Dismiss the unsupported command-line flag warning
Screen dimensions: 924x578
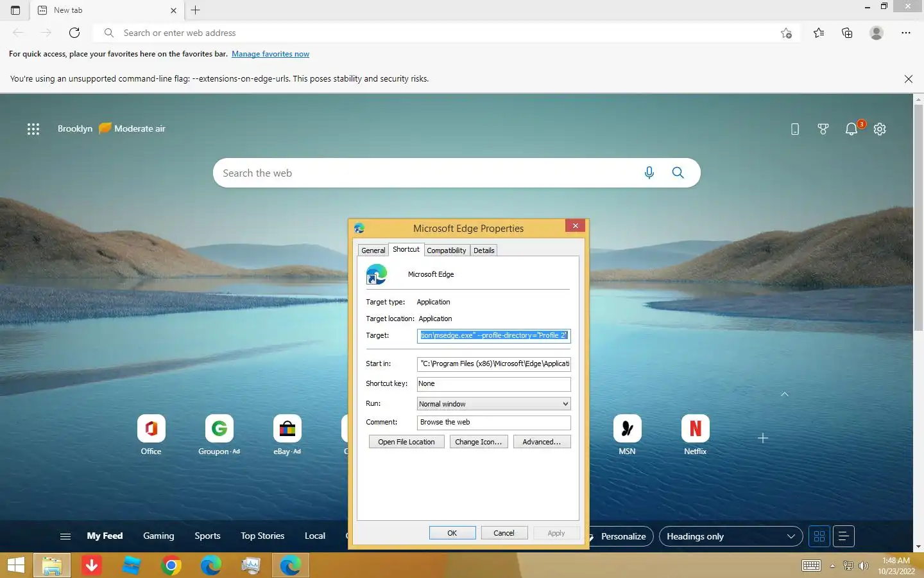[908, 79]
